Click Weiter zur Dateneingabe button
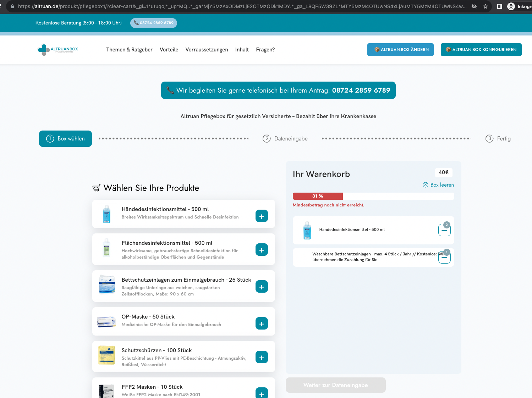The width and height of the screenshot is (532, 398). pyautogui.click(x=336, y=385)
